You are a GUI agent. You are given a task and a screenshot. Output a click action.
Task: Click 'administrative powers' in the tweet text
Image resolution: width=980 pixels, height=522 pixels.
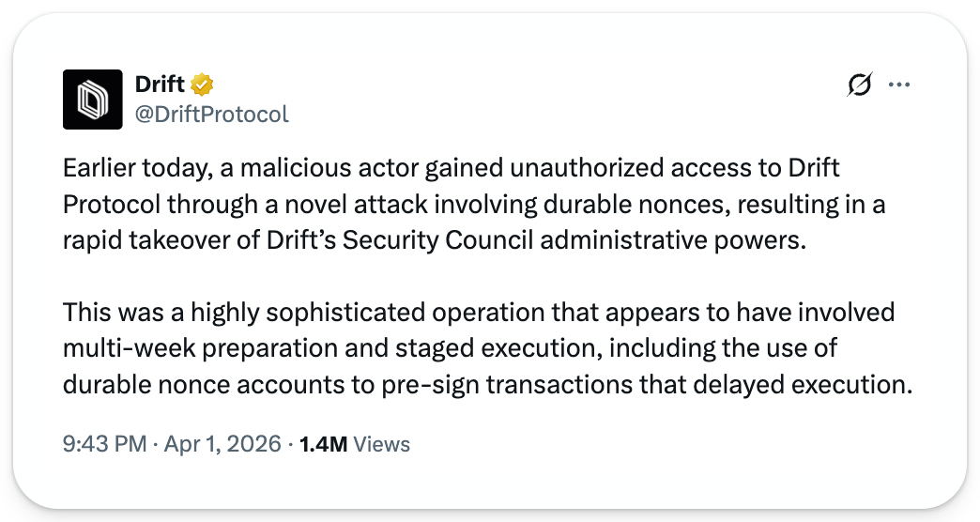click(673, 240)
